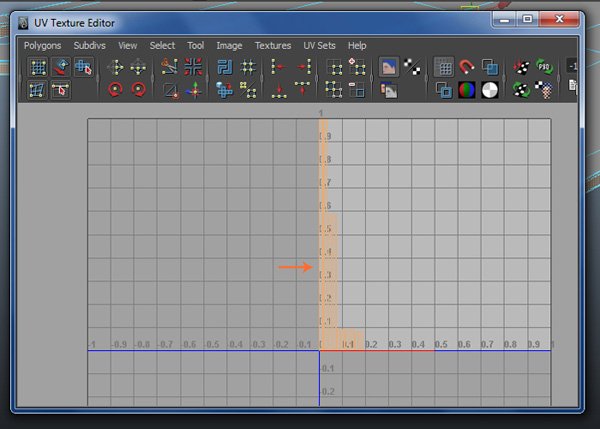Toggle pixel snap magnet button
Image resolution: width=600 pixels, height=429 pixels.
click(x=467, y=68)
